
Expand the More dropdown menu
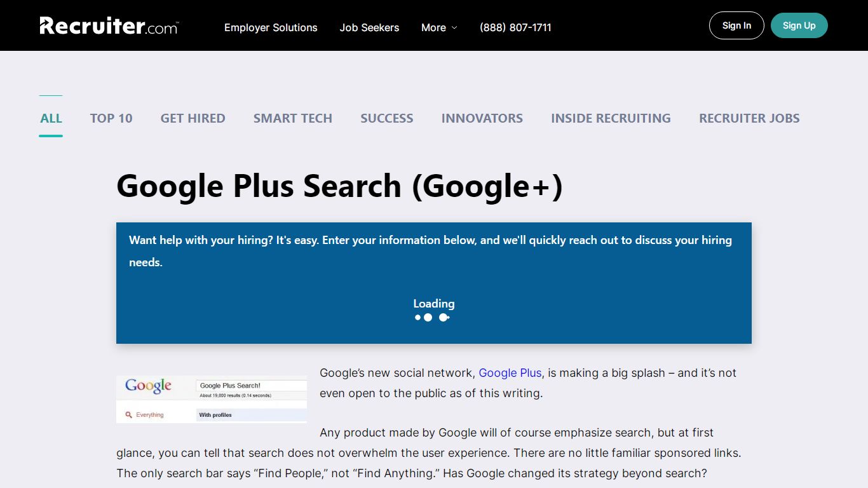coord(439,27)
